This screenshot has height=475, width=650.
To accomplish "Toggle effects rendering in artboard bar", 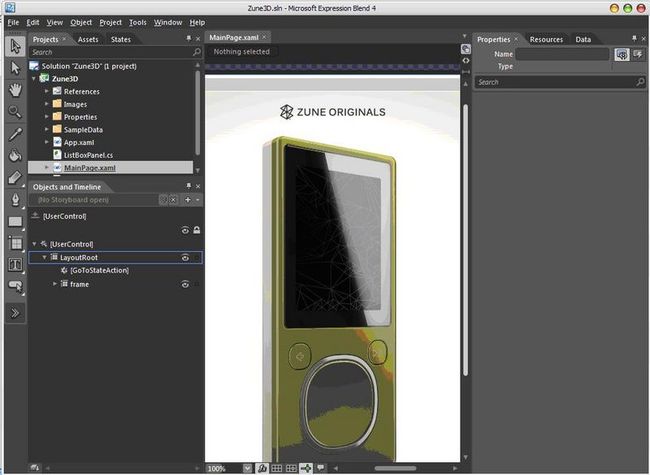I will point(262,468).
